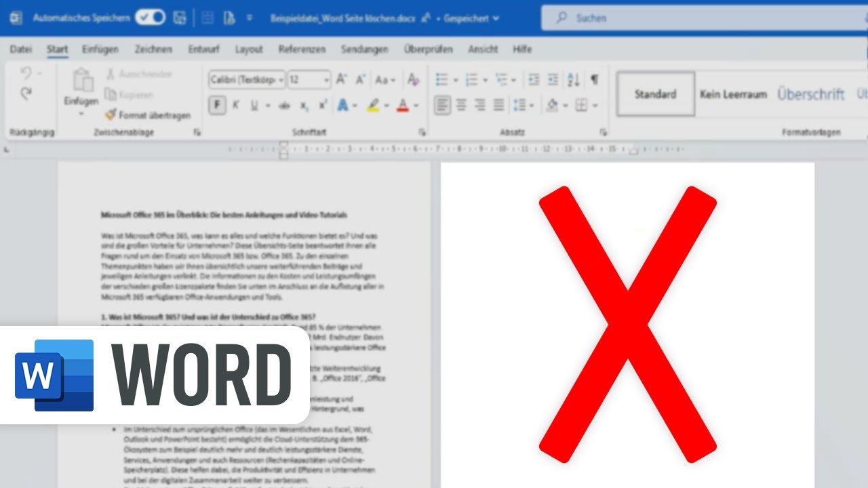868x488 pixels.
Task: Open the Datei tab
Action: (x=21, y=49)
